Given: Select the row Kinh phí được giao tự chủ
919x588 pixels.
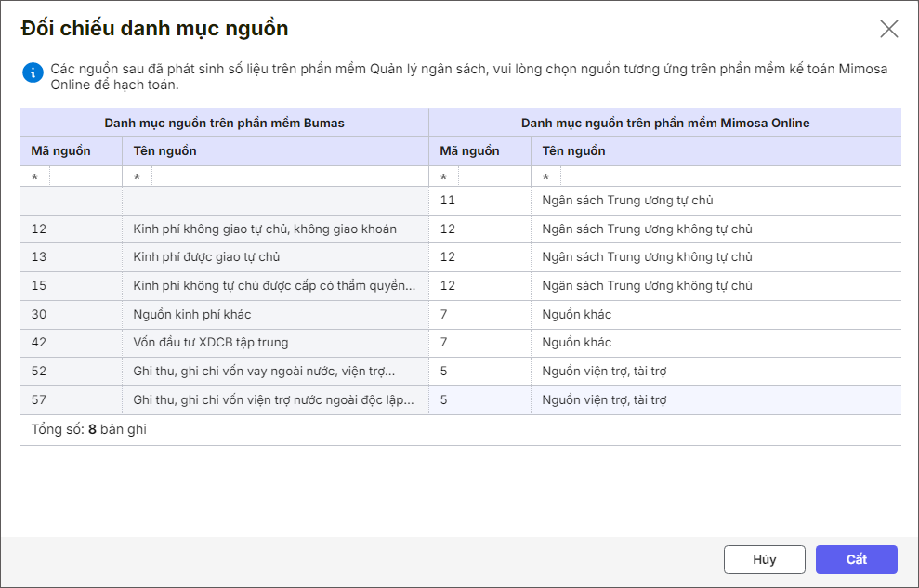Looking at the screenshot, I should pos(206,257).
